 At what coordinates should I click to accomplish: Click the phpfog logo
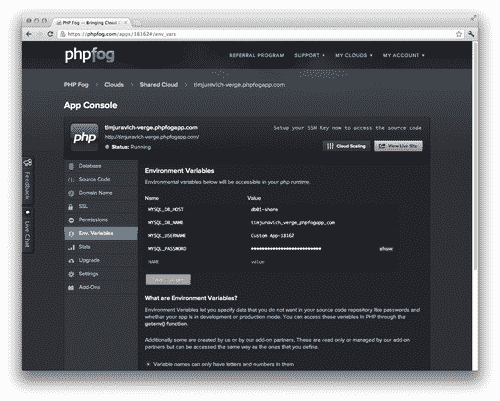(89, 55)
